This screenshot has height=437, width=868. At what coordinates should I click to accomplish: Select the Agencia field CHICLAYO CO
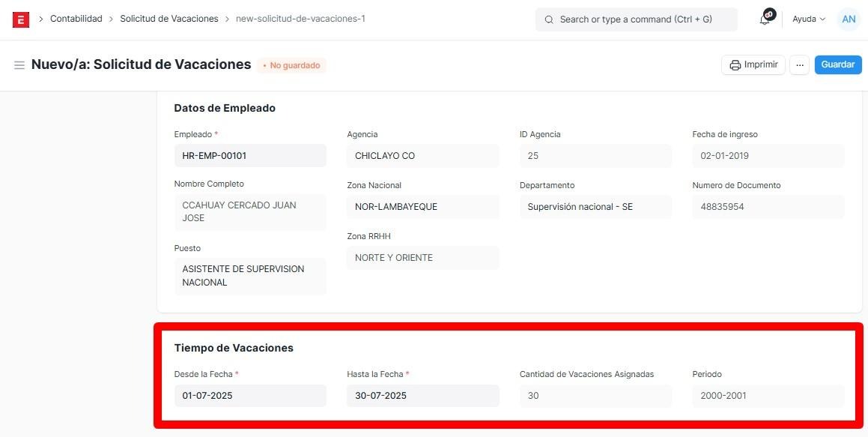422,156
